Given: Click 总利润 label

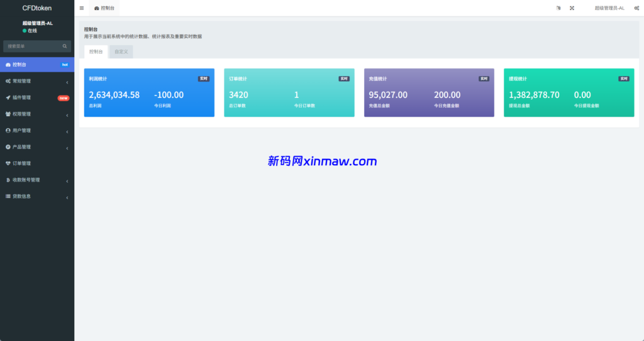Looking at the screenshot, I should (x=96, y=106).
